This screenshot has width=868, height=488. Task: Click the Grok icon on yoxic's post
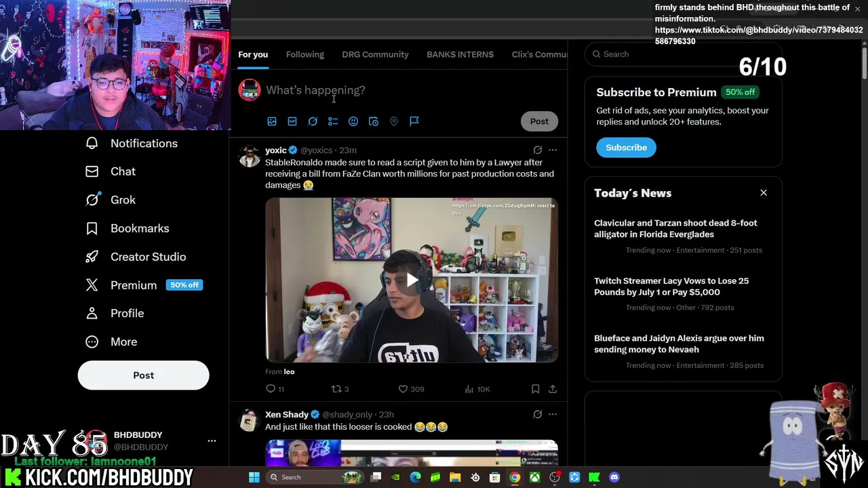tap(537, 150)
